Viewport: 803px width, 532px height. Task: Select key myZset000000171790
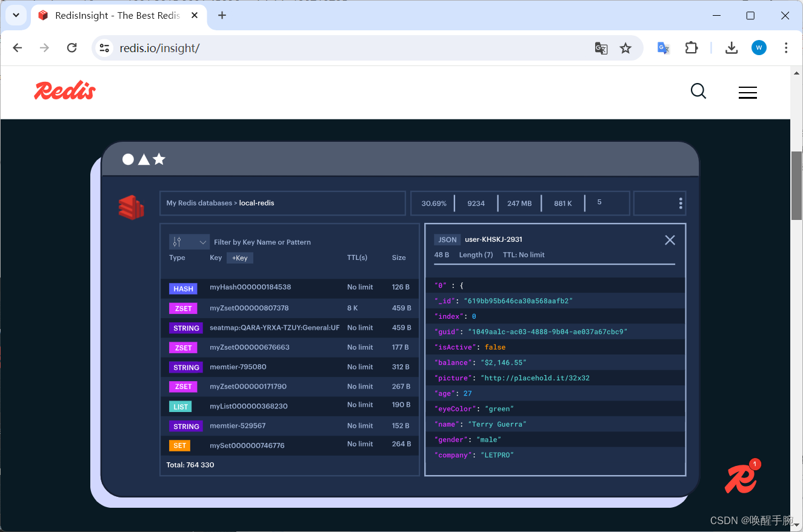[248, 386]
